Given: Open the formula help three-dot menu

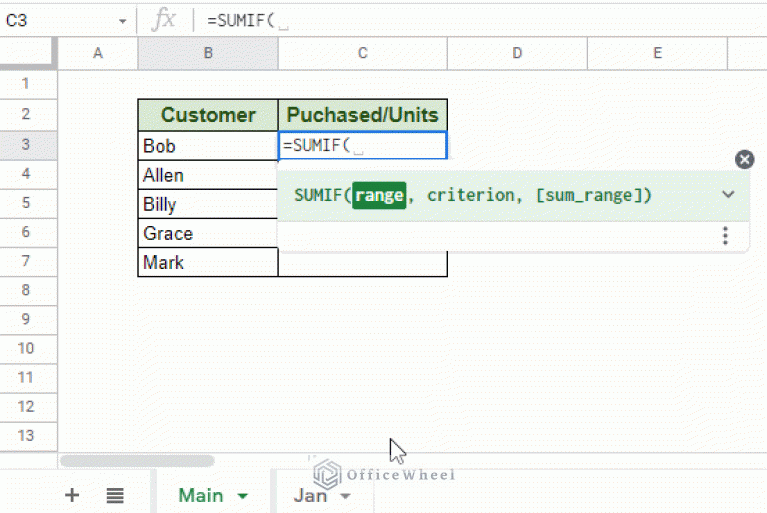Looking at the screenshot, I should click(725, 236).
